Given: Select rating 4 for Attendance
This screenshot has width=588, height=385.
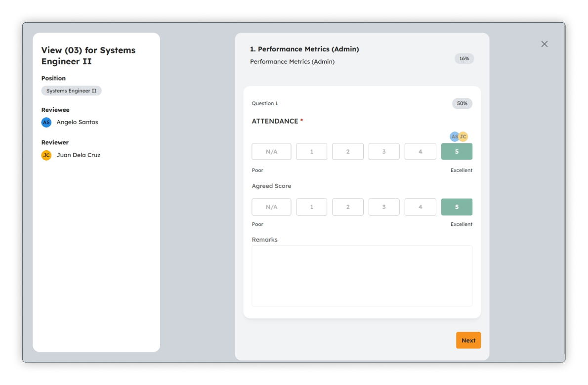Looking at the screenshot, I should point(420,152).
